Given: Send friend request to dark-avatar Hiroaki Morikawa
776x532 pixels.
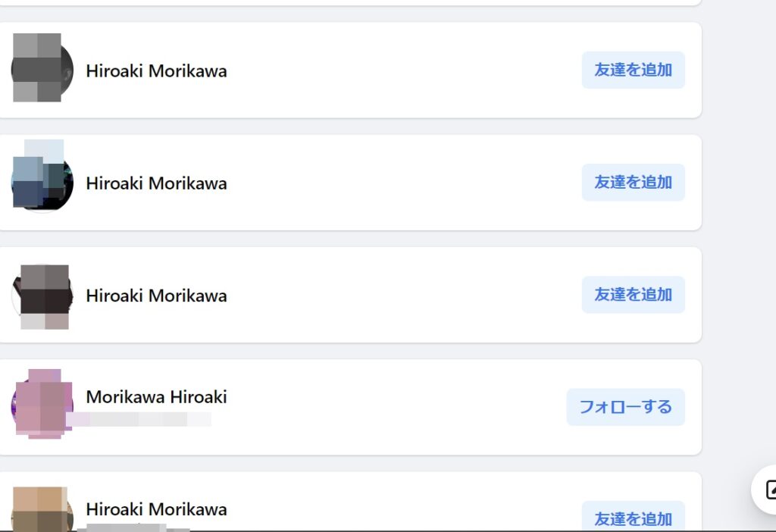Looking at the screenshot, I should (633, 295).
